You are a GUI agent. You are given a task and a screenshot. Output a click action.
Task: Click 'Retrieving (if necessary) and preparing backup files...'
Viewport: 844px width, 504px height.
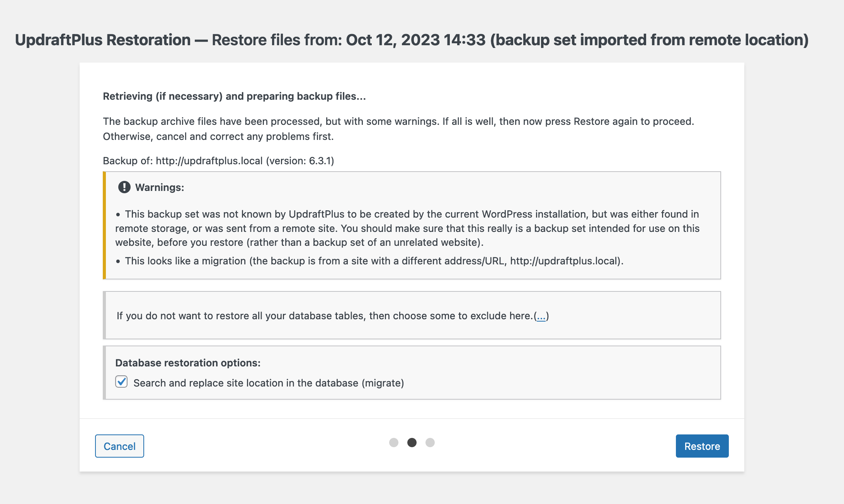234,96
